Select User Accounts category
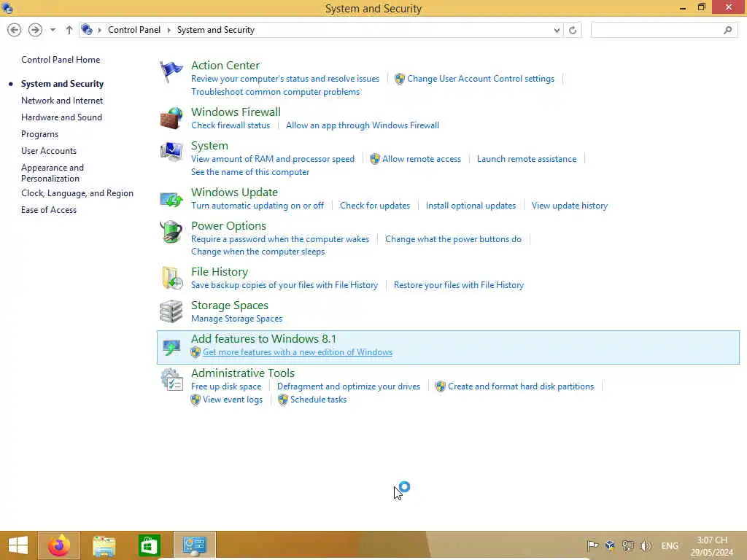The image size is (747, 560). click(x=49, y=151)
